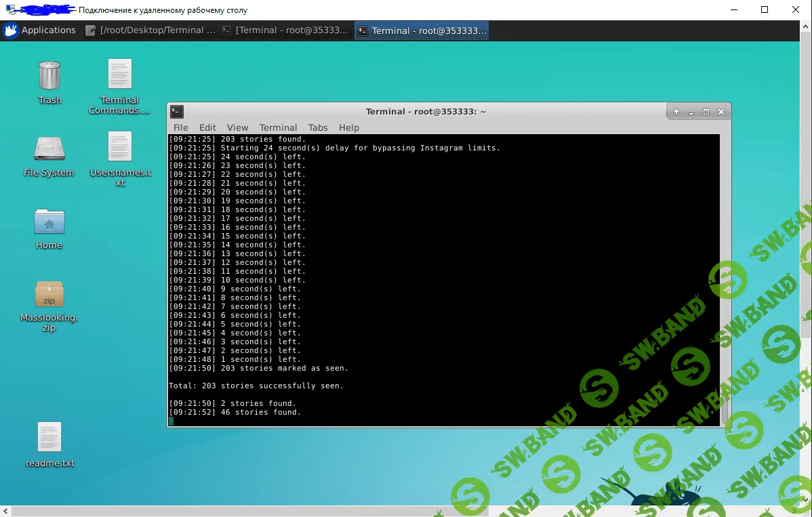812x517 pixels.
Task: Switch to the /root/Desktop/Terminal taskbar window
Action: point(150,30)
